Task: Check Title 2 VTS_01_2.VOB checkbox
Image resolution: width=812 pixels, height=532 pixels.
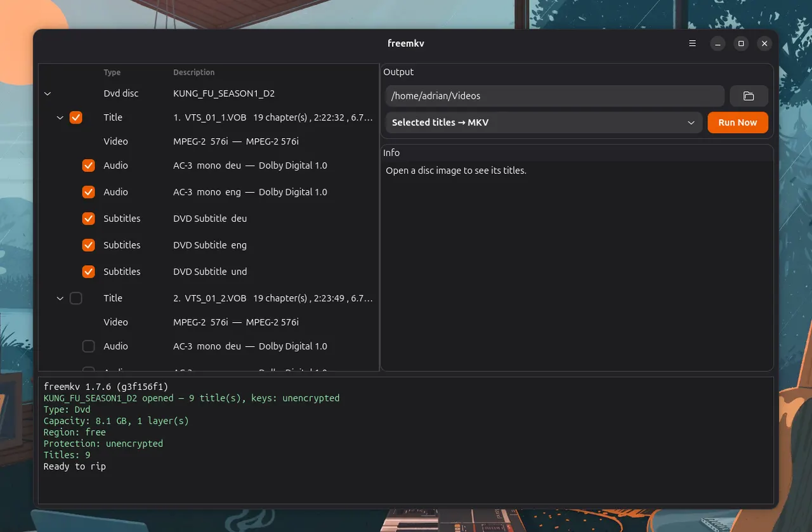Action: pyautogui.click(x=76, y=298)
